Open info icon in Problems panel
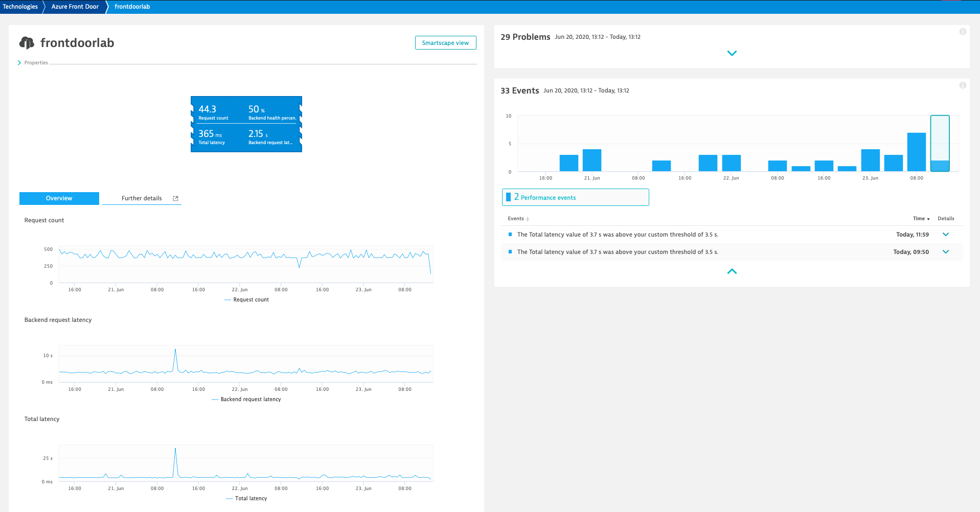This screenshot has width=980, height=512. (963, 32)
